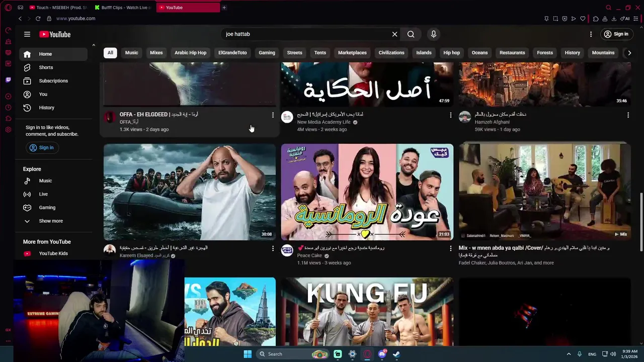This screenshot has height=362, width=644.
Task: Add page to bookmarks with heart icon
Action: [x=583, y=19]
